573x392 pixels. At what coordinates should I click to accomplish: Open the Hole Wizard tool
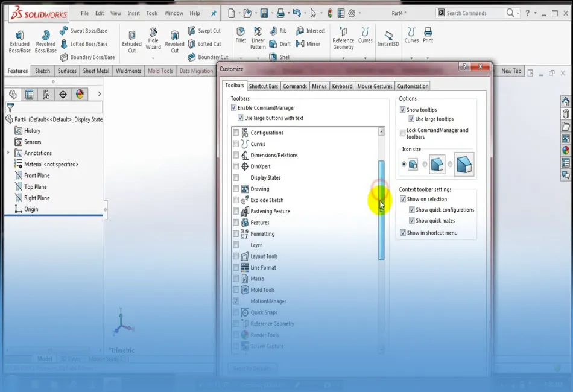(x=153, y=37)
